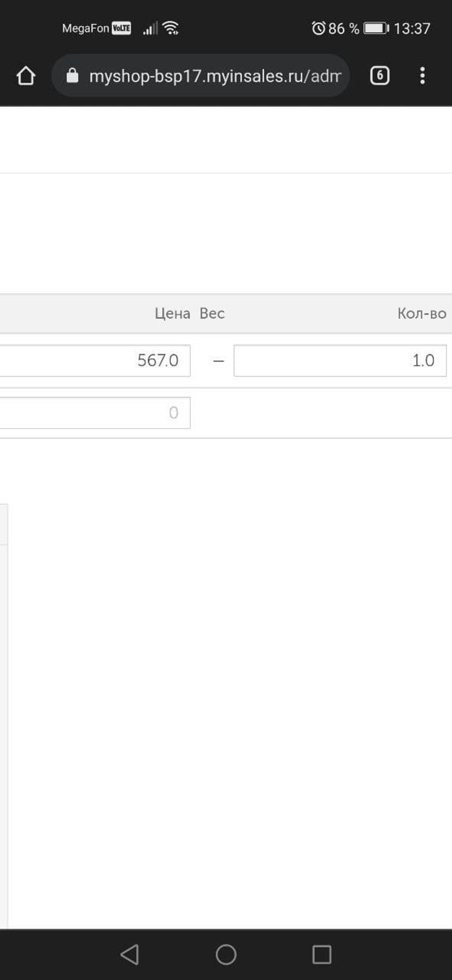Open the tab switcher showing 6 tabs

380,76
